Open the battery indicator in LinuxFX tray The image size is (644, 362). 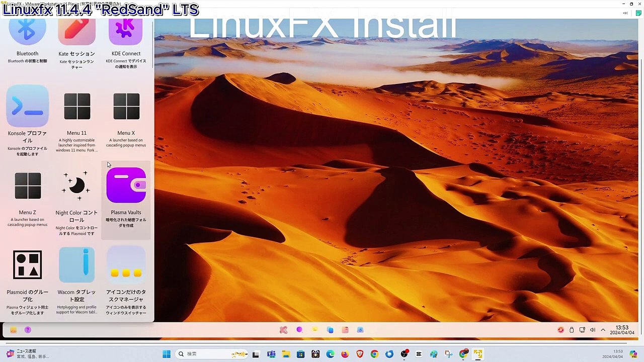[572, 330]
